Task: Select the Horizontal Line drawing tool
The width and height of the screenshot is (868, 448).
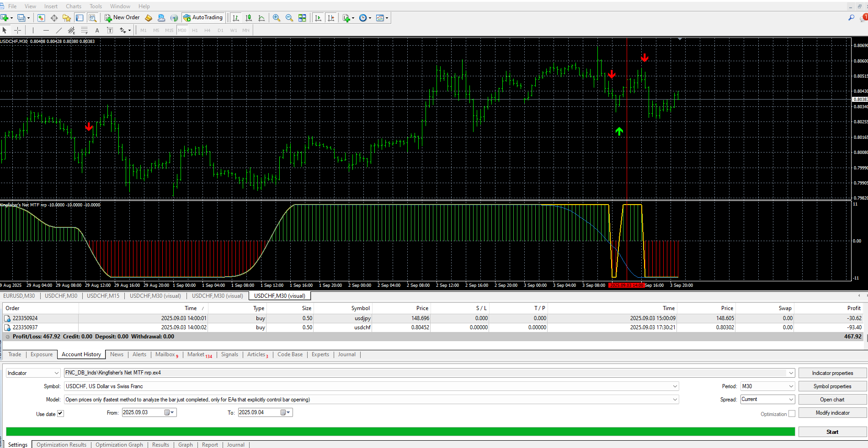Action: [46, 30]
